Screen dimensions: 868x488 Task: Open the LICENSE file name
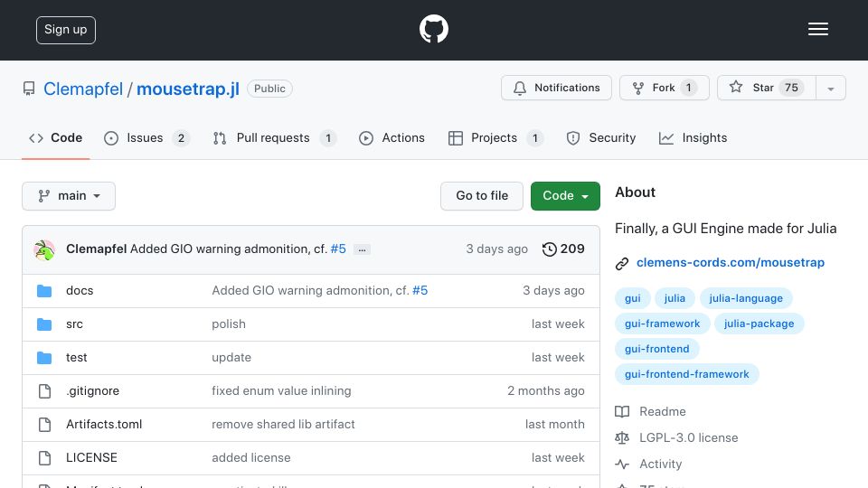tap(91, 457)
